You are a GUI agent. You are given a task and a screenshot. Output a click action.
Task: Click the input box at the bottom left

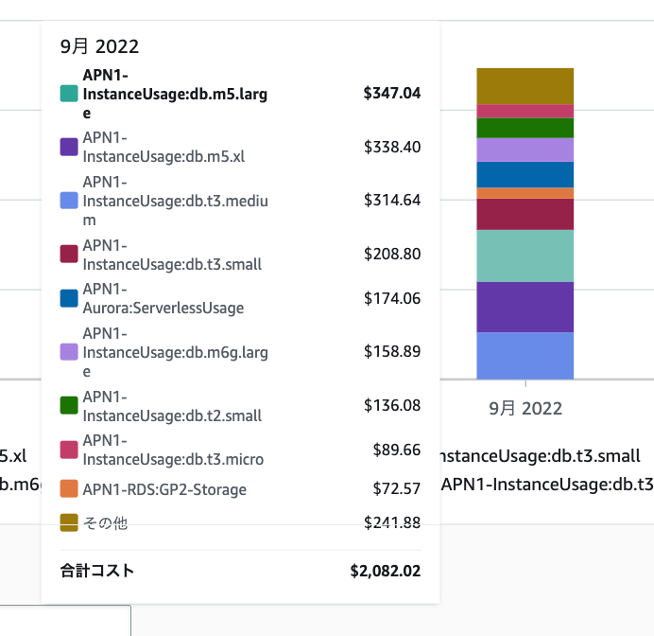(65, 620)
